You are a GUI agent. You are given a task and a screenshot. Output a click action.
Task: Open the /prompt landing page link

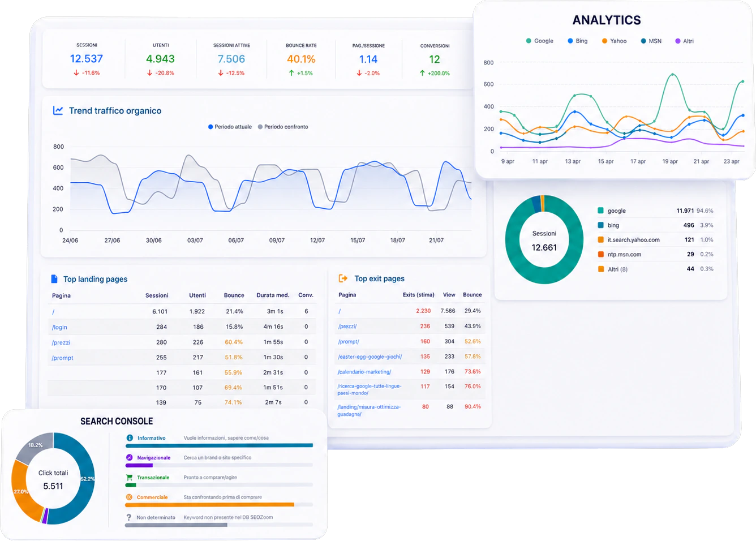coord(62,358)
